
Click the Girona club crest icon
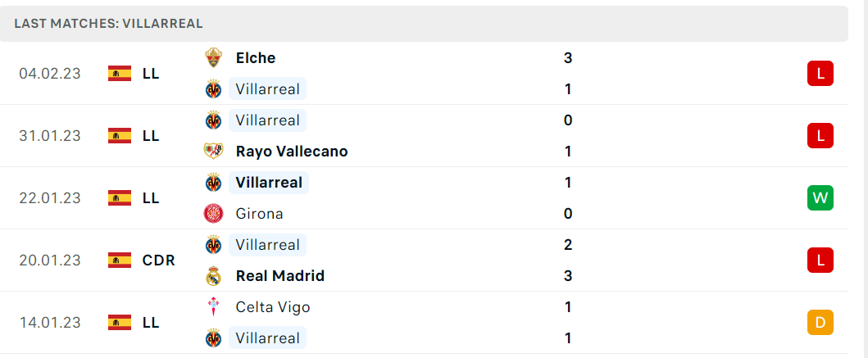(x=213, y=214)
